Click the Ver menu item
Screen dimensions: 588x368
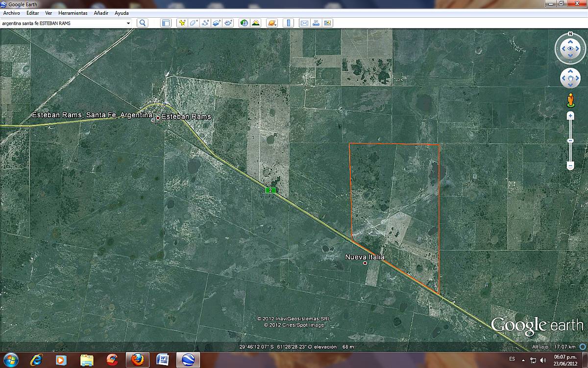(48, 13)
